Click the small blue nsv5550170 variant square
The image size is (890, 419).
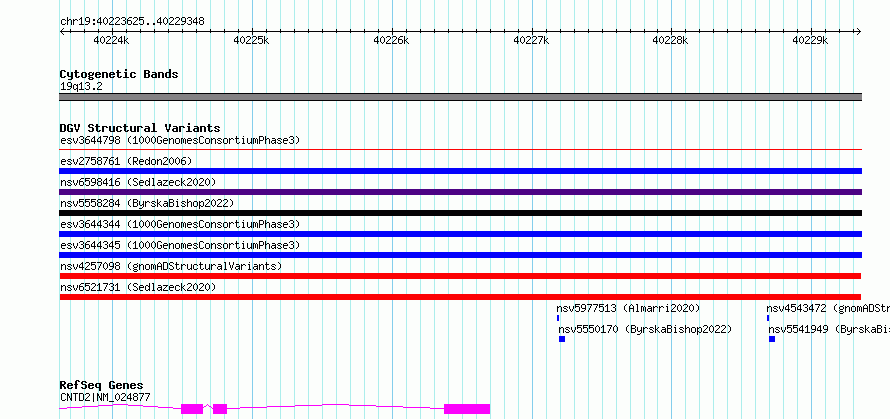point(562,339)
